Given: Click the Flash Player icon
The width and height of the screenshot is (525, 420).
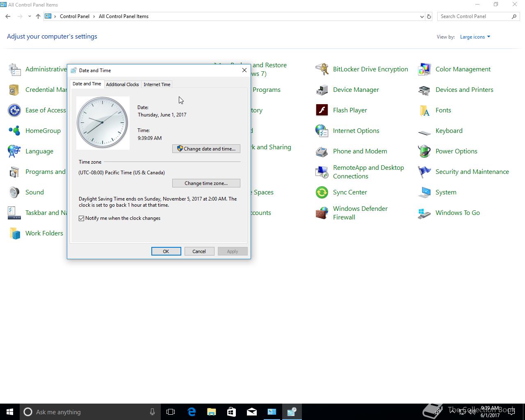Looking at the screenshot, I should [322, 110].
